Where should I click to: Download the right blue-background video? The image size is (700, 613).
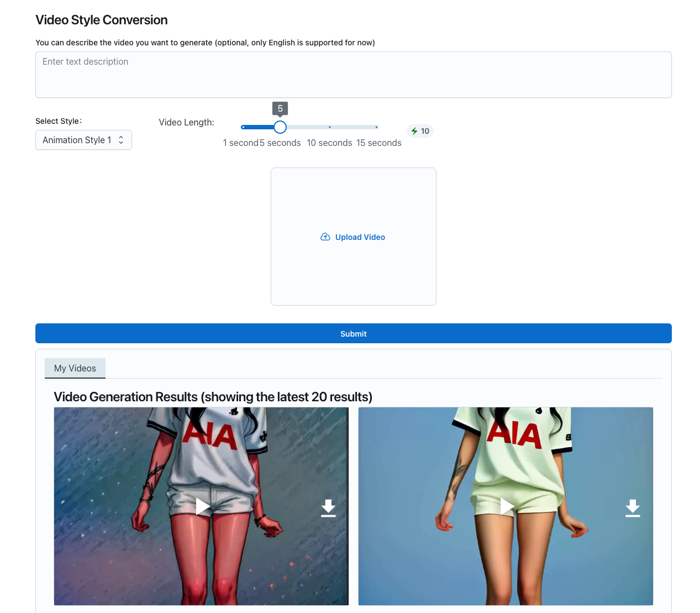[x=633, y=508]
